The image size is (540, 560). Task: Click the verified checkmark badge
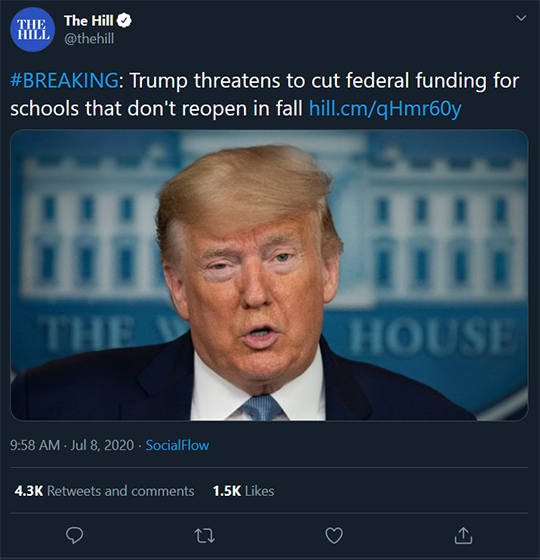(124, 21)
